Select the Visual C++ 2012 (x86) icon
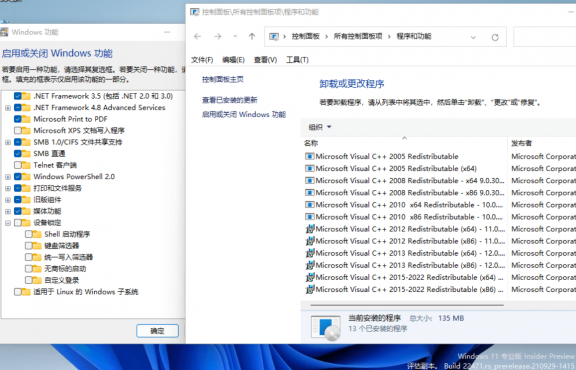Image resolution: width=576 pixels, height=370 pixels. tap(310, 241)
